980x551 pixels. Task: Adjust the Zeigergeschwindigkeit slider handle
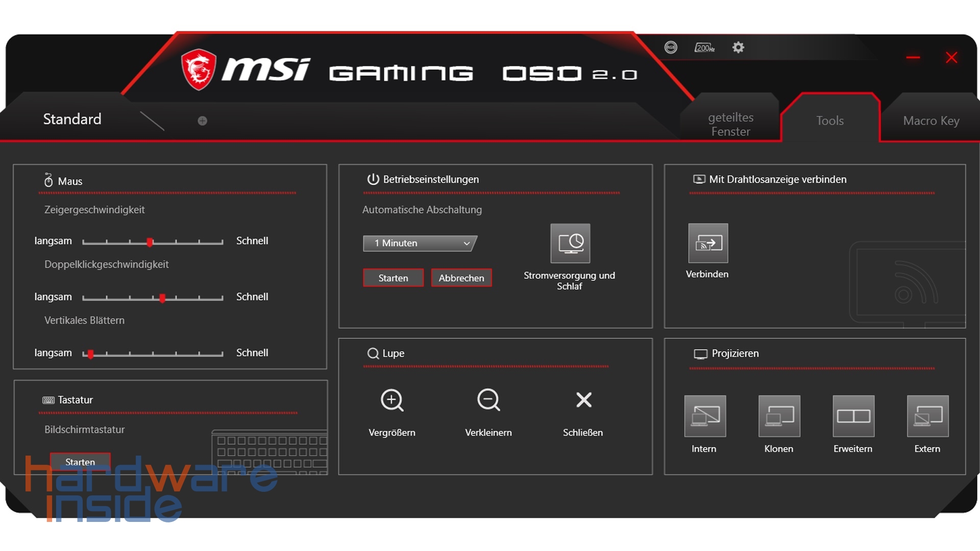point(150,242)
